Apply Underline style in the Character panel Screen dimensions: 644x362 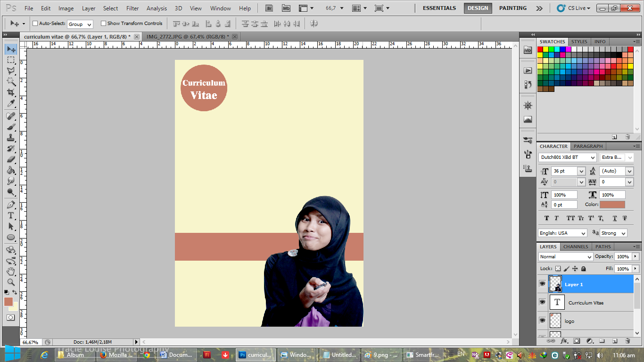[615, 218]
